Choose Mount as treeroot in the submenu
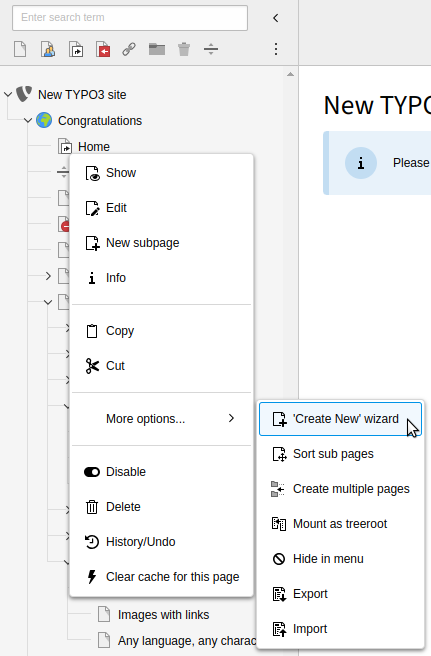The image size is (431, 656). 340,524
